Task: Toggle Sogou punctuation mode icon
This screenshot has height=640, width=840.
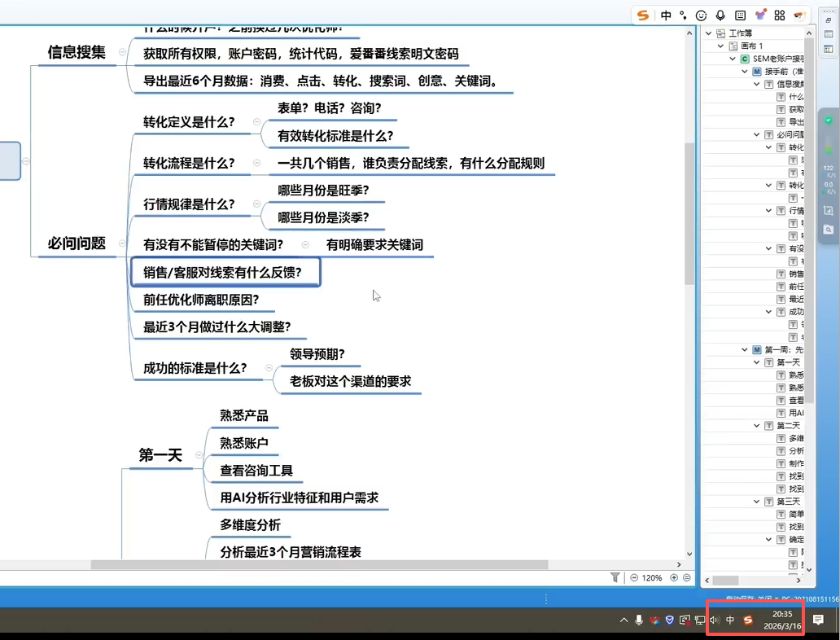Action: tap(683, 15)
